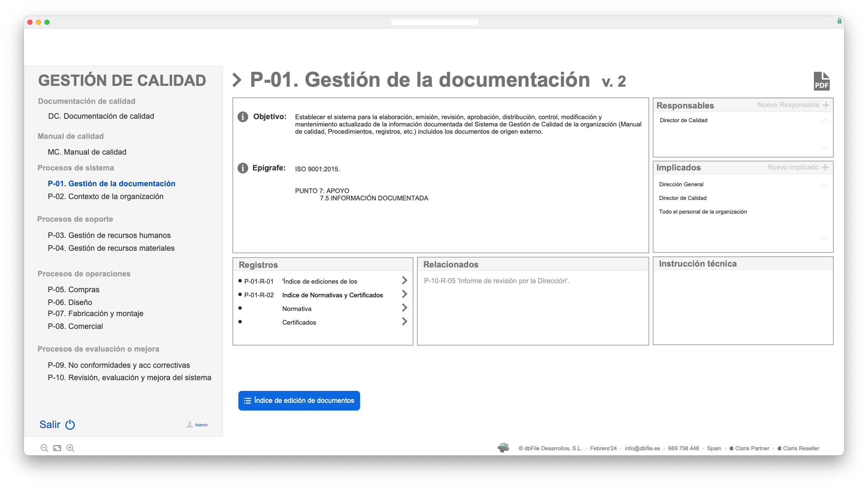
Task: Click the Admin user icon
Action: [x=190, y=425]
